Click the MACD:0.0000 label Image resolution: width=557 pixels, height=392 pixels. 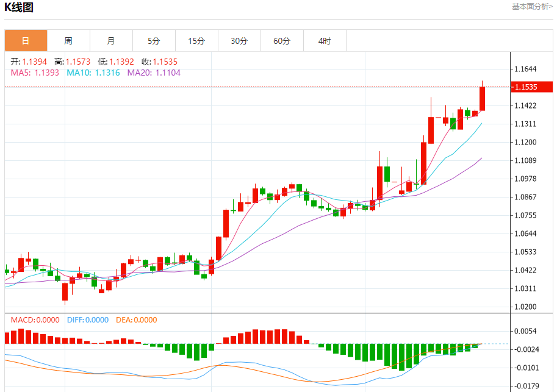pyautogui.click(x=35, y=320)
